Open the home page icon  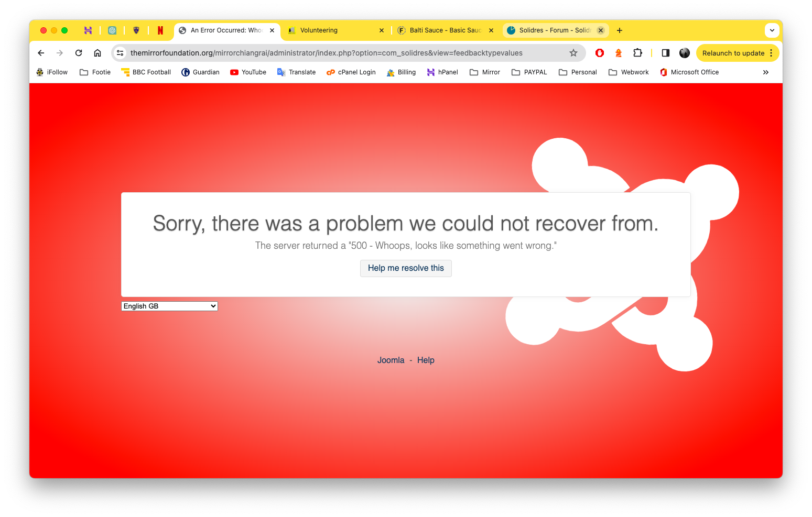point(98,53)
